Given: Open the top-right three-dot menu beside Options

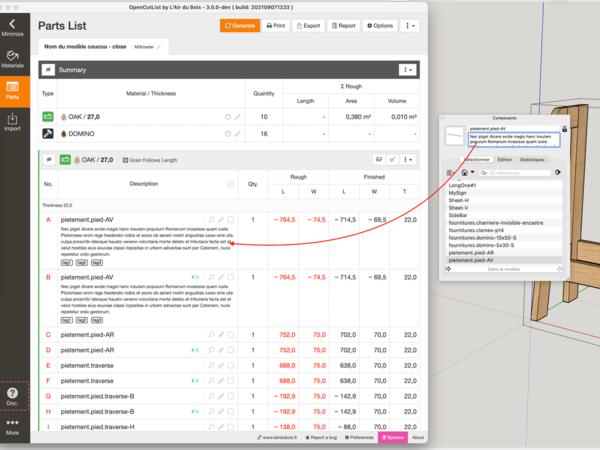Looking at the screenshot, I should coord(413,25).
